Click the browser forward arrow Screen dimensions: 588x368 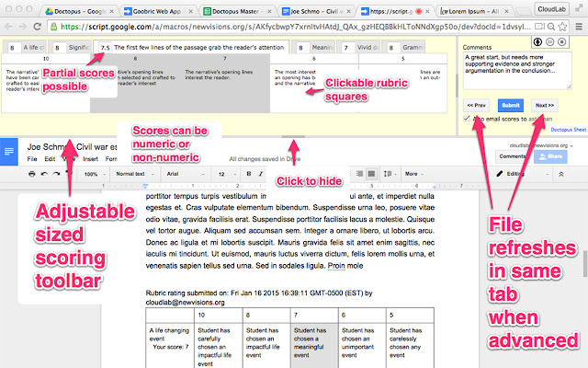pos(22,27)
